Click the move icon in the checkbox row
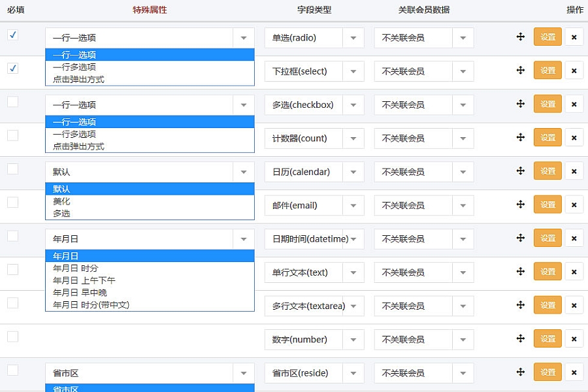 click(521, 104)
